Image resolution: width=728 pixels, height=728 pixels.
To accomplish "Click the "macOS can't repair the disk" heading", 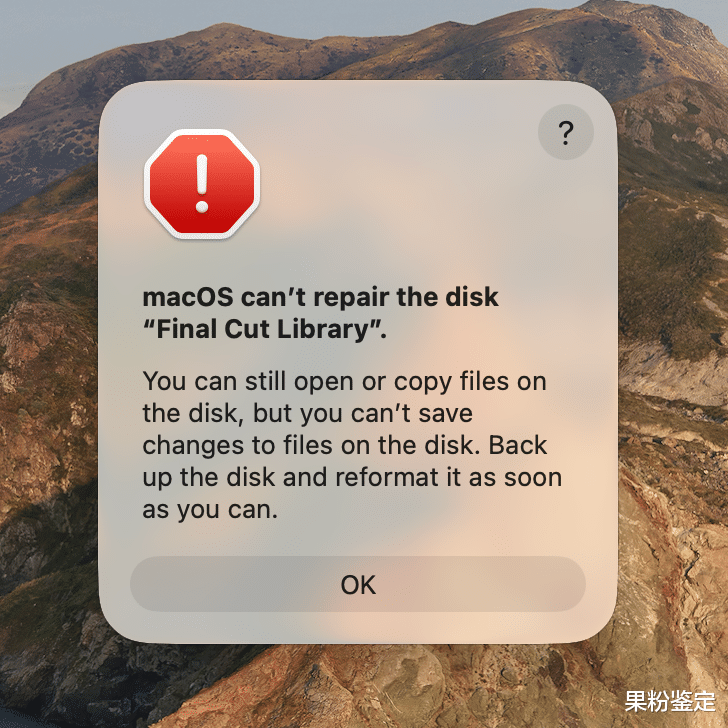I will pyautogui.click(x=320, y=297).
